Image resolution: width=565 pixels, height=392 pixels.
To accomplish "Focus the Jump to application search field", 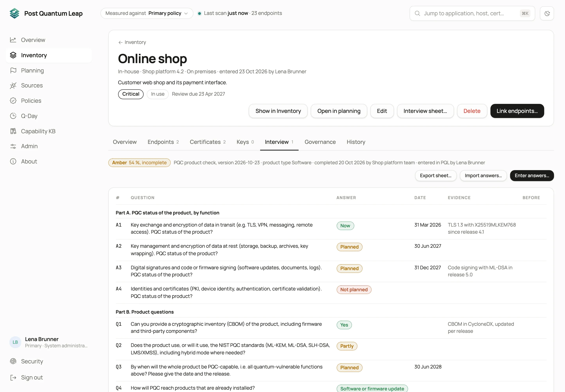I will pos(472,13).
